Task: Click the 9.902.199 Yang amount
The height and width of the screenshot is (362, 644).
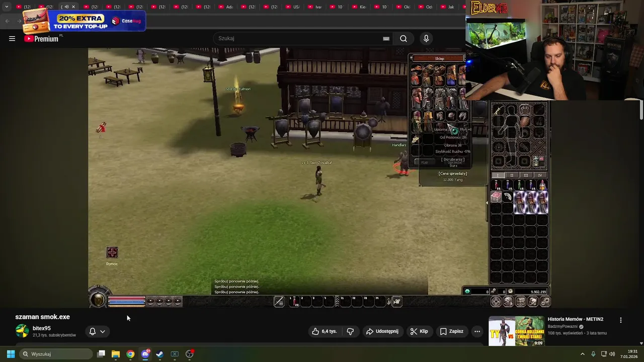Action: (x=538, y=292)
